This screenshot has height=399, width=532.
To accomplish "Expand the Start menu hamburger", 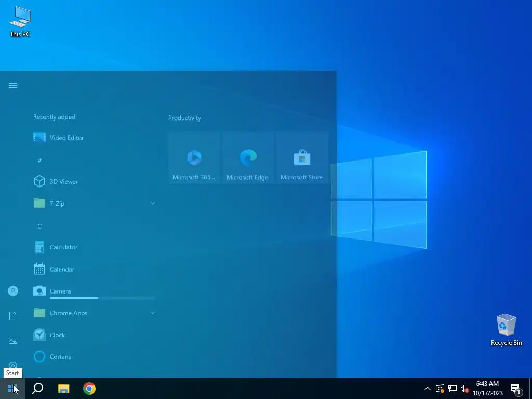I will 13,86.
